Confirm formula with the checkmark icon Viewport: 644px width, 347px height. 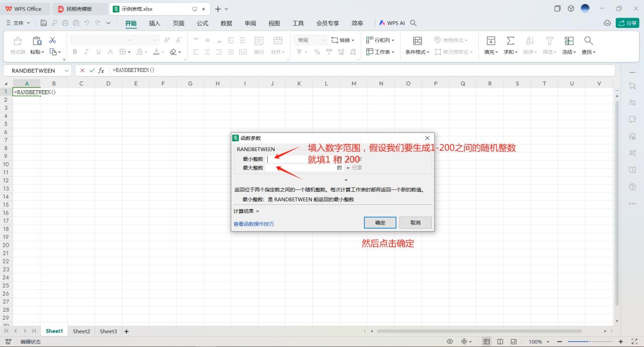pos(92,71)
